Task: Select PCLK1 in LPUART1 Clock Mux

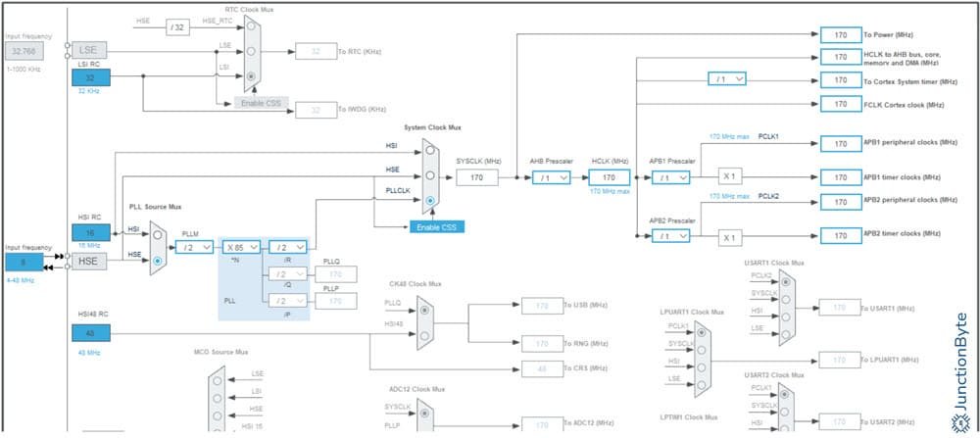Action: [702, 333]
